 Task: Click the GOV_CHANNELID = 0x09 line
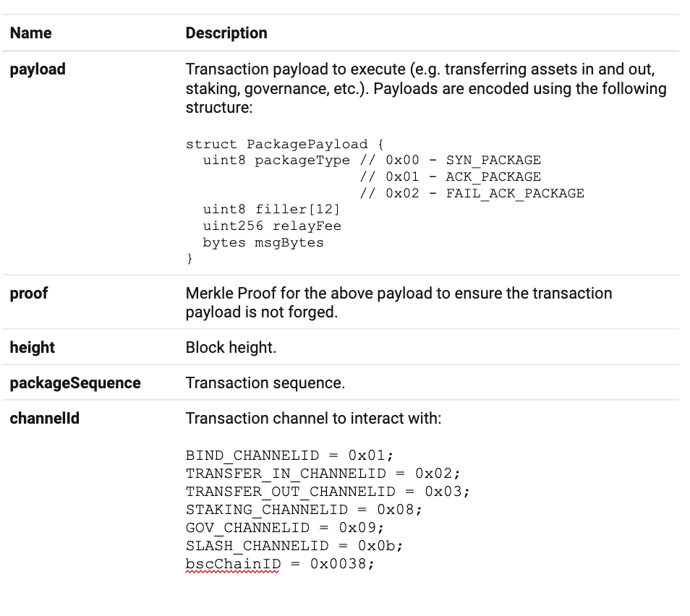tap(285, 528)
